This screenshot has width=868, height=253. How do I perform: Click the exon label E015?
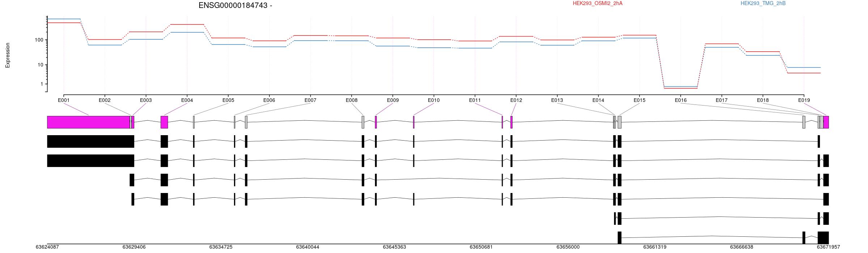[x=639, y=100]
